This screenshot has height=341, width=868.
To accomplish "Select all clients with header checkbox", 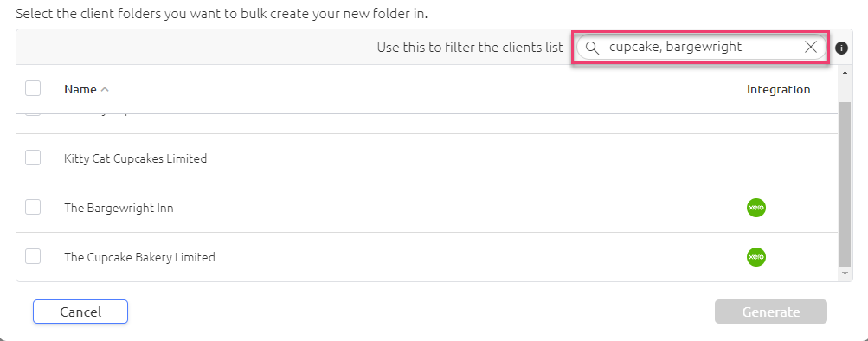I will click(33, 88).
